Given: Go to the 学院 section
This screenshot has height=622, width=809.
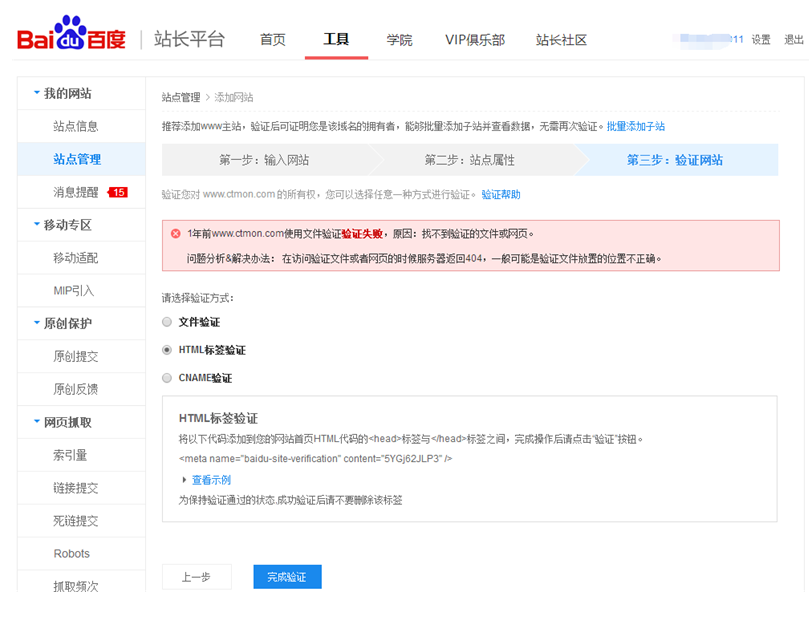Looking at the screenshot, I should coord(399,40).
